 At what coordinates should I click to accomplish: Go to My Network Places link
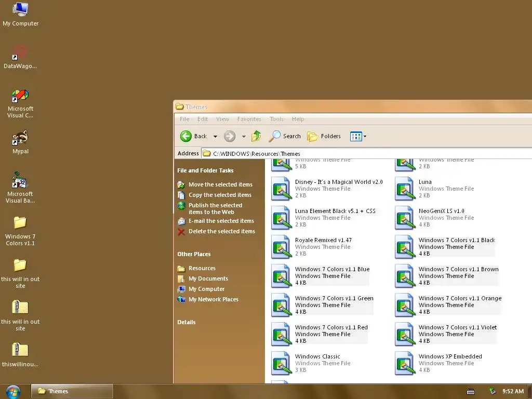[208, 300]
